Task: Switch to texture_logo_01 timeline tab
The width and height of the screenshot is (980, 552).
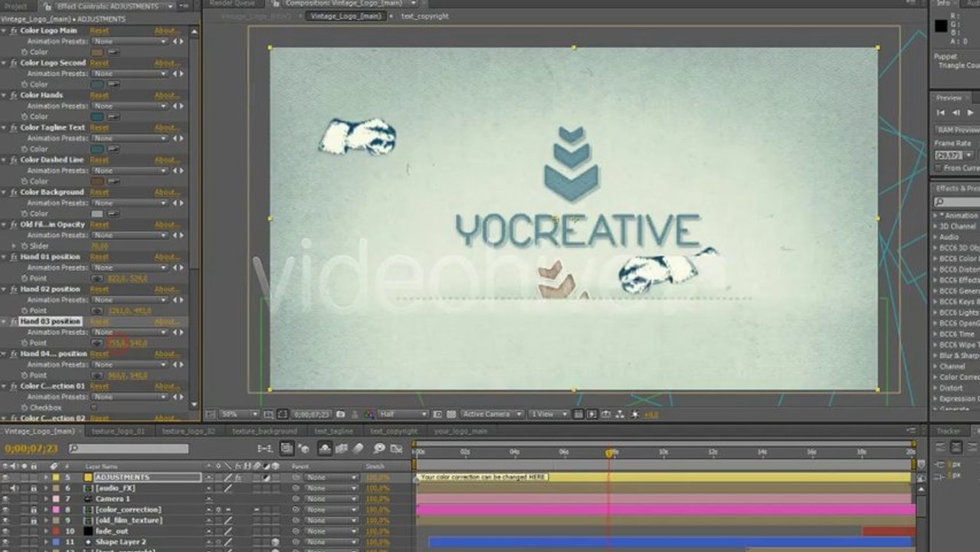Action: click(x=118, y=431)
